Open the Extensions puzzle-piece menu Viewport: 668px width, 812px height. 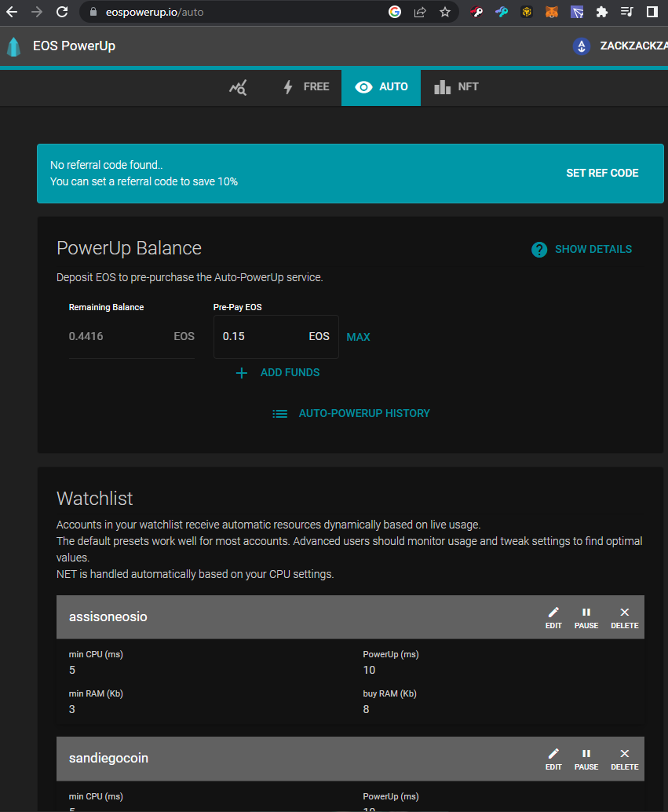[x=602, y=12]
